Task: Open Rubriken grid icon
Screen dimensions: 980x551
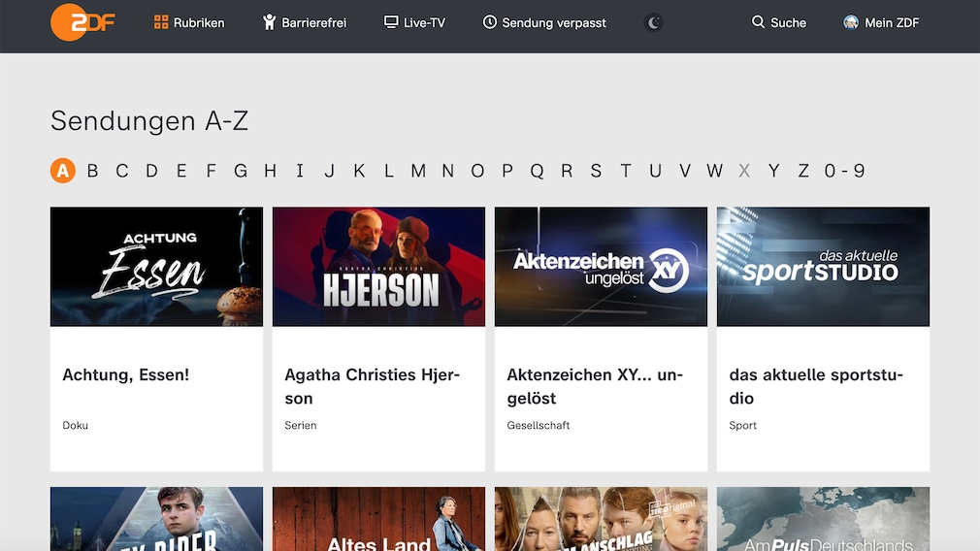Action: (x=161, y=22)
